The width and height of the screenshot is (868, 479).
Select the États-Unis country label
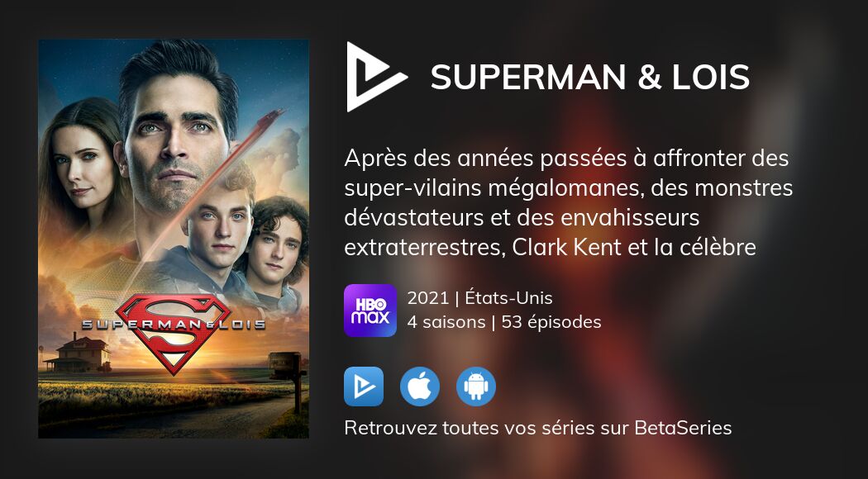pos(508,298)
